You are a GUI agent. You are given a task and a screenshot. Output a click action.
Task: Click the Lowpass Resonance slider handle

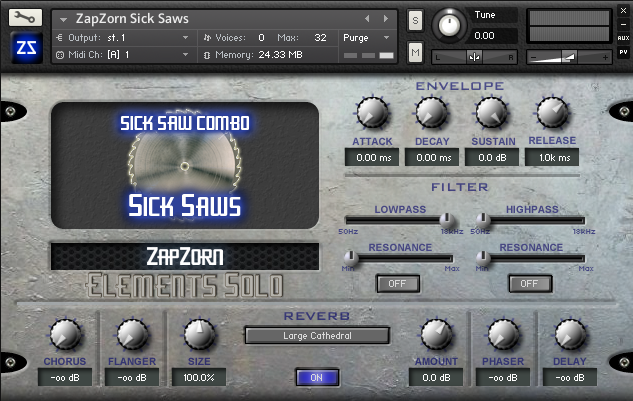point(351,257)
